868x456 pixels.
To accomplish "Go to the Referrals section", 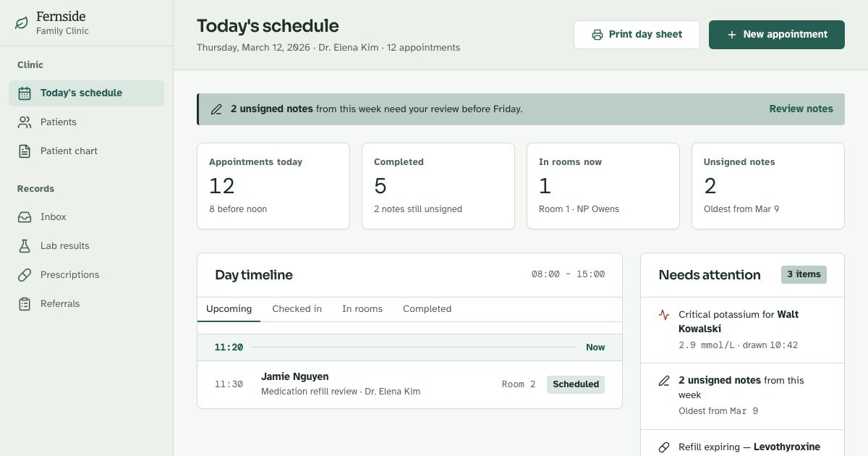I will 87,304.
